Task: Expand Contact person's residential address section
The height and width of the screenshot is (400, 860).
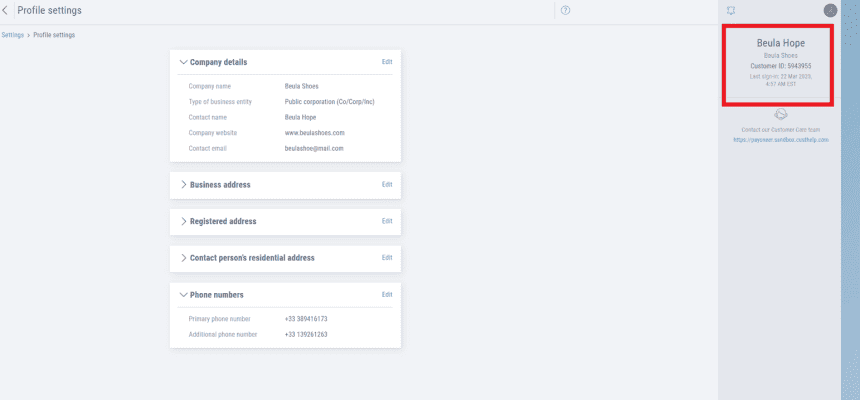Action: pos(183,258)
